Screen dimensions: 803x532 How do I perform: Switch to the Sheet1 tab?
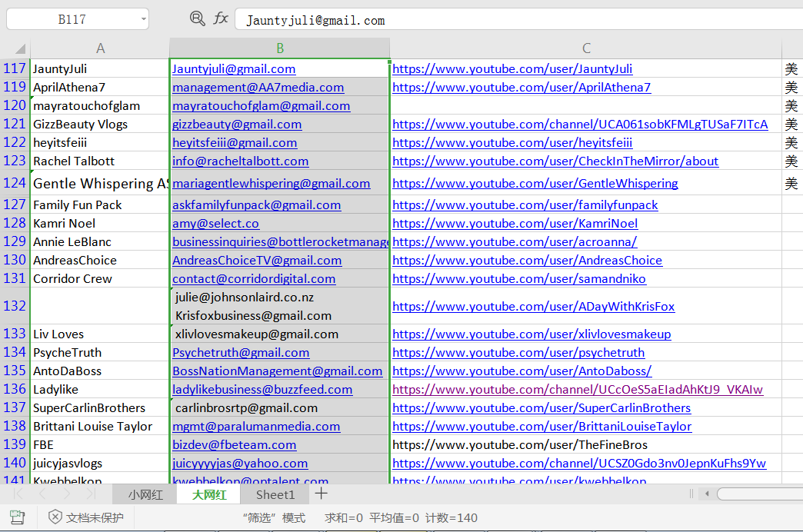275,494
